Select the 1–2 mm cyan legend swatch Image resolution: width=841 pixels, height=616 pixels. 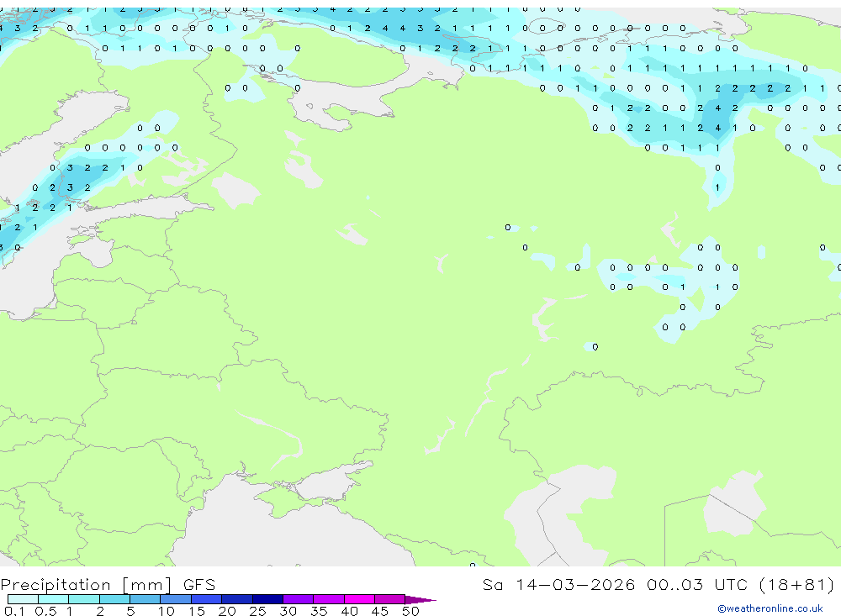(84, 599)
